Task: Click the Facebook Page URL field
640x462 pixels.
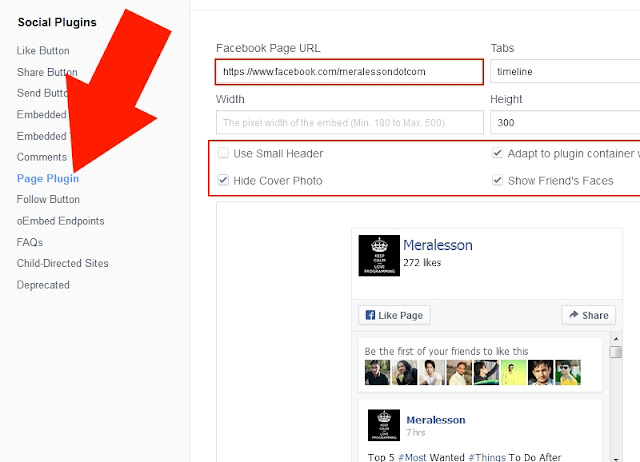Action: [x=349, y=72]
